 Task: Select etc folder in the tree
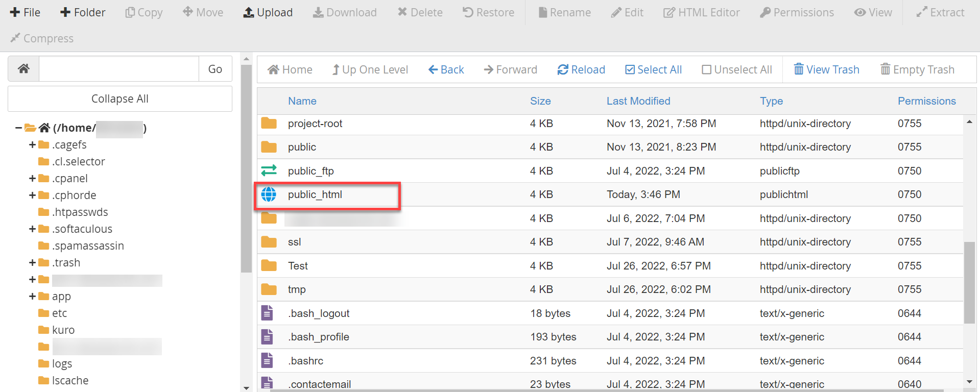click(59, 313)
